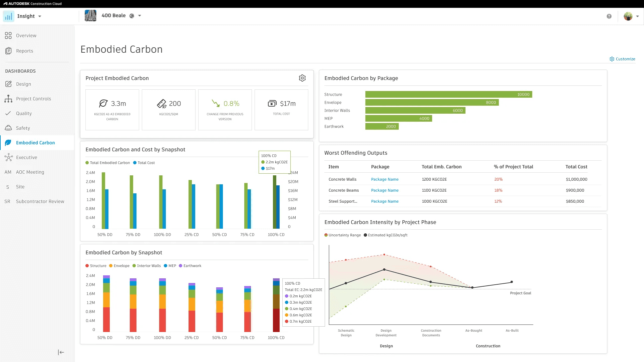The height and width of the screenshot is (362, 644).
Task: Toggle Interior Walls legend series
Action: tap(146, 266)
